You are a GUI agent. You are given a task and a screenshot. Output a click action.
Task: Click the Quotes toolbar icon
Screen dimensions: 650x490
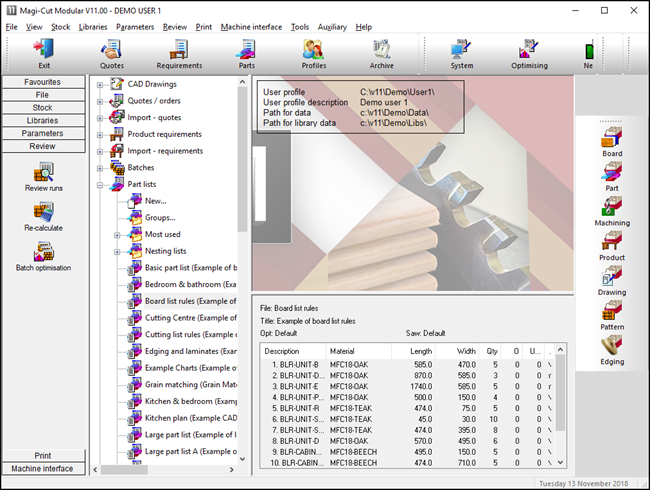(112, 52)
